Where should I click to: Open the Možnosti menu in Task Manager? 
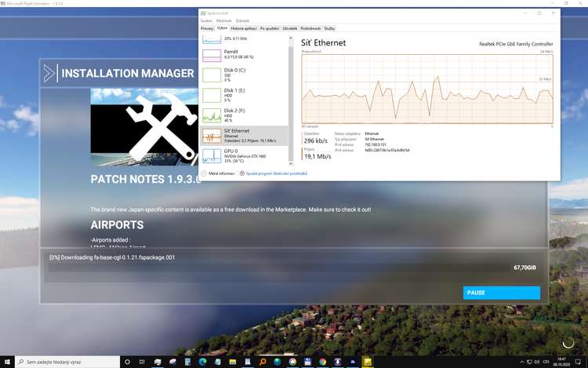coord(224,21)
